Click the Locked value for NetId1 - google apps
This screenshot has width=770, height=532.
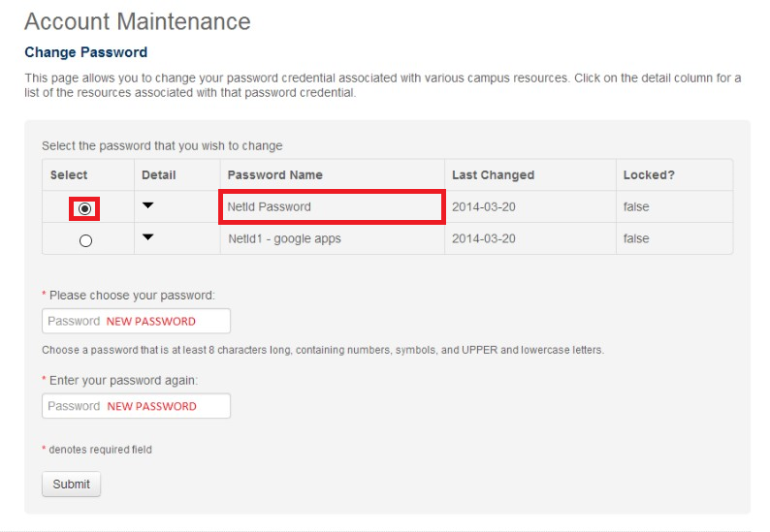636,238
